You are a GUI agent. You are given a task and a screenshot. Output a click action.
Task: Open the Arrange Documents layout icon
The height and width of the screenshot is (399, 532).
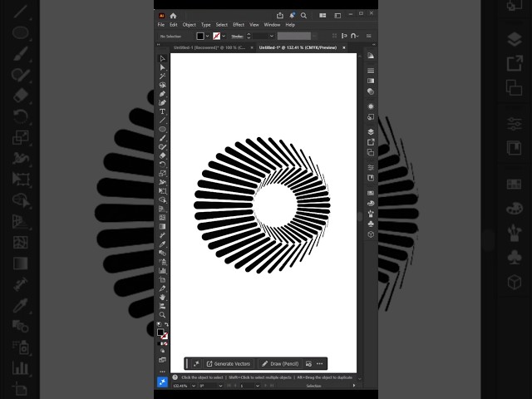[323, 16]
